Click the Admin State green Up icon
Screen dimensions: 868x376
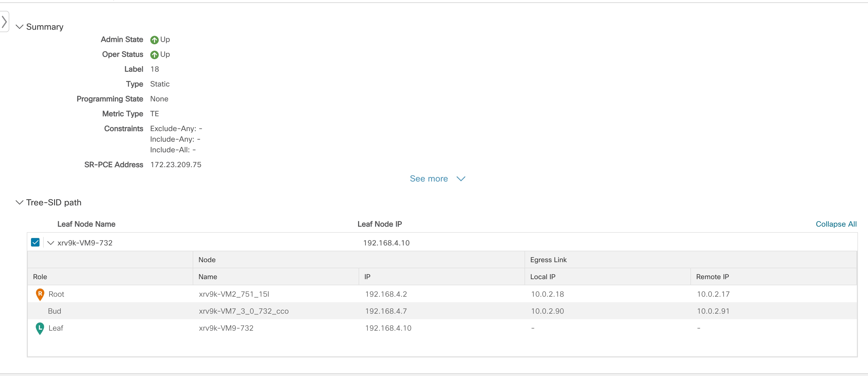click(x=154, y=40)
